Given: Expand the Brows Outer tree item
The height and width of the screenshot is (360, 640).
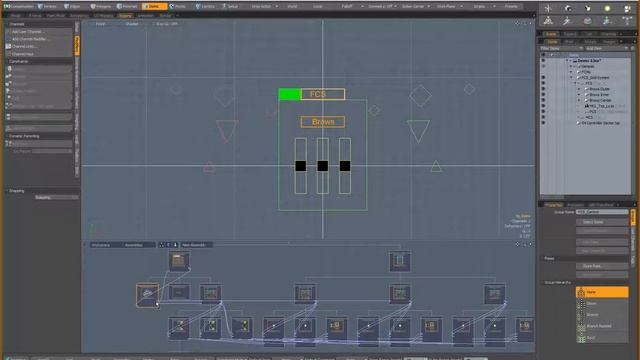Looking at the screenshot, I should tap(579, 89).
